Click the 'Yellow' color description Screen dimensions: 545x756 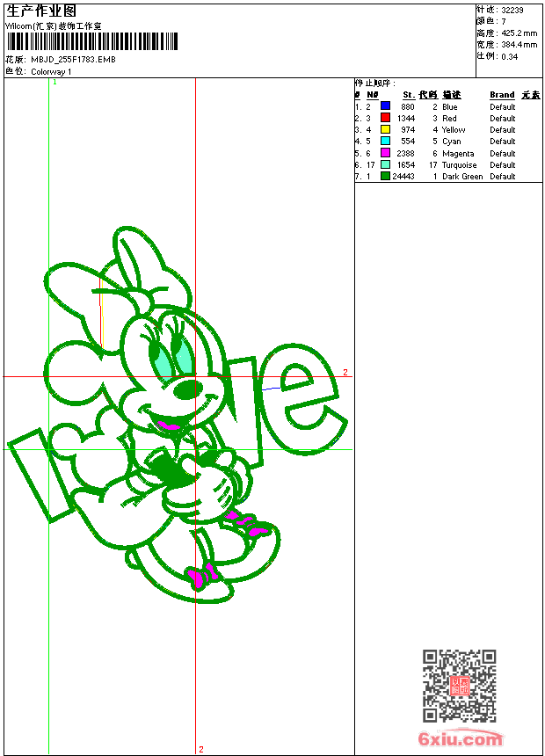pos(454,130)
